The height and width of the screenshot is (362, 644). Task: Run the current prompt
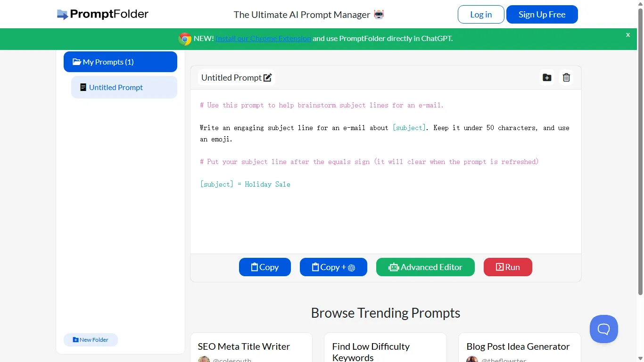click(508, 267)
